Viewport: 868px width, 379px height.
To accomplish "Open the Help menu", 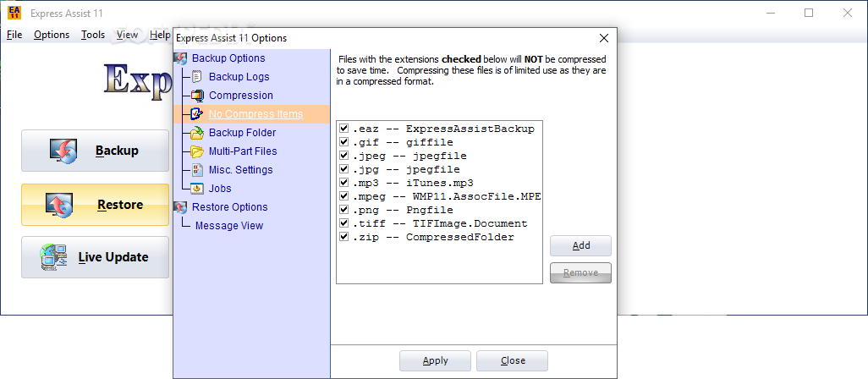I will pyautogui.click(x=160, y=35).
